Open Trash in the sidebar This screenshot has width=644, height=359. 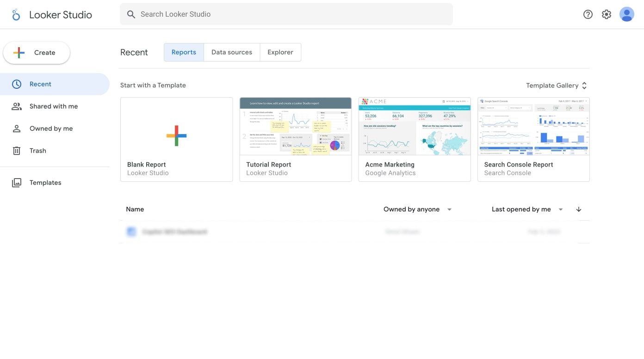pyautogui.click(x=37, y=151)
